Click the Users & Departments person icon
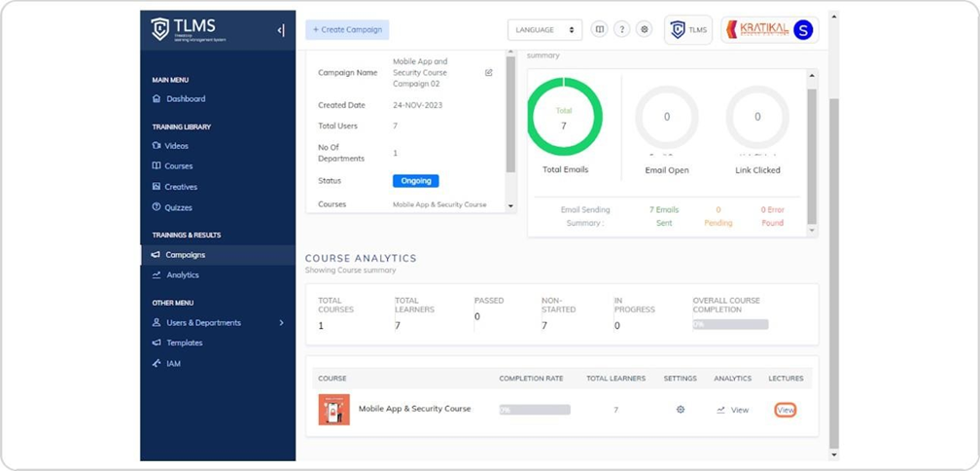The width and height of the screenshot is (980, 471). pyautogui.click(x=157, y=323)
